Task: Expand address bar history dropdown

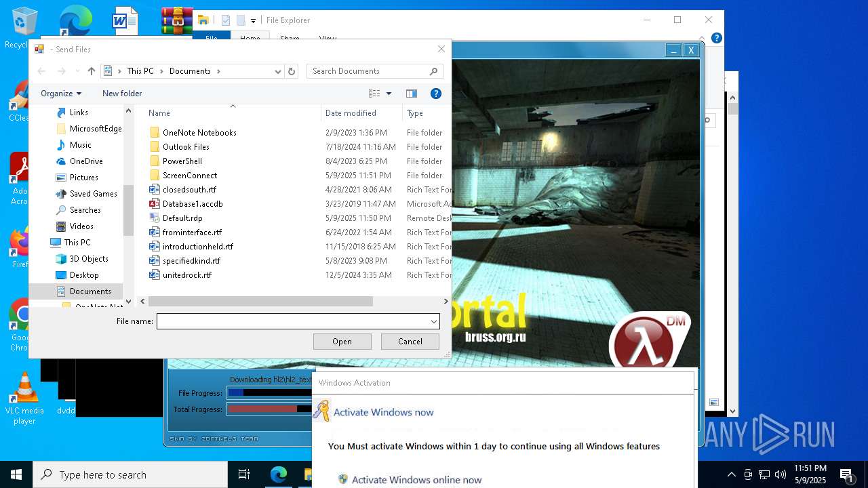Action: point(278,71)
